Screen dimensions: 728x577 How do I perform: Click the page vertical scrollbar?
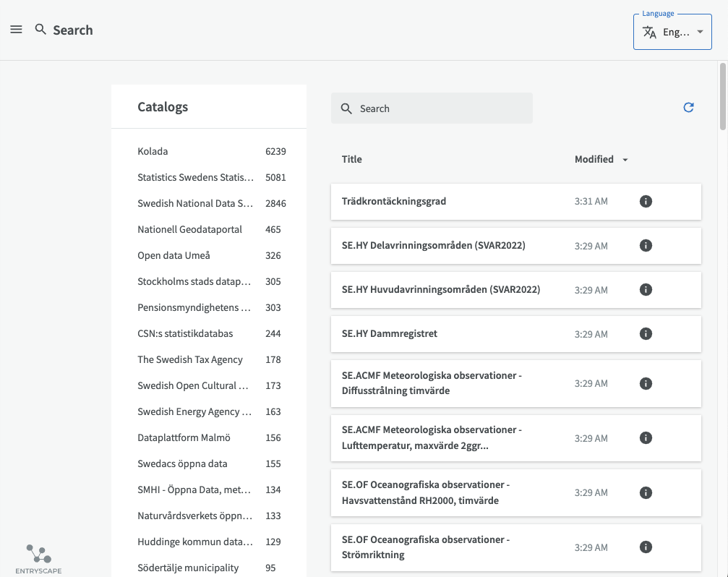[x=722, y=97]
